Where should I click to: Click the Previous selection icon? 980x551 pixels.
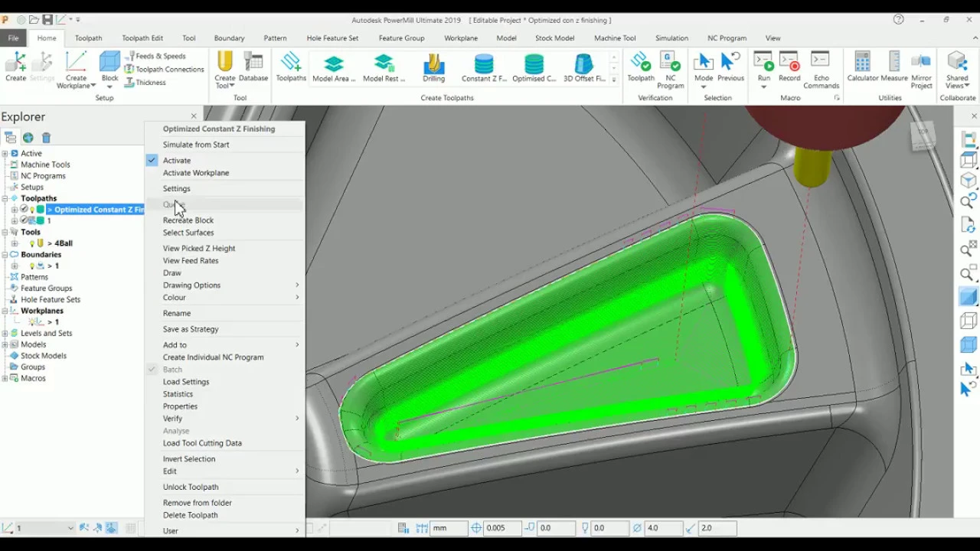pos(730,63)
